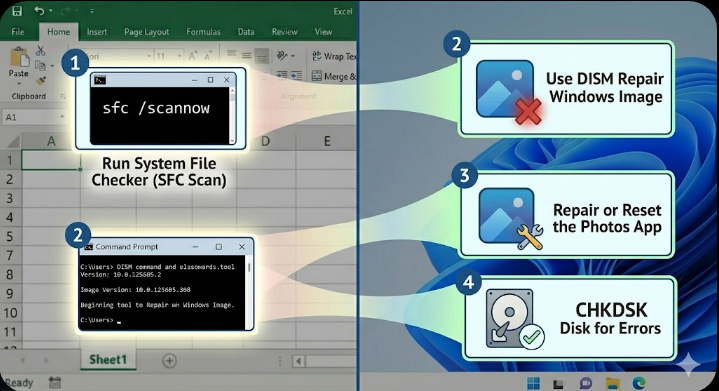Click the Save icon in title bar
The image size is (719, 391).
[17, 11]
